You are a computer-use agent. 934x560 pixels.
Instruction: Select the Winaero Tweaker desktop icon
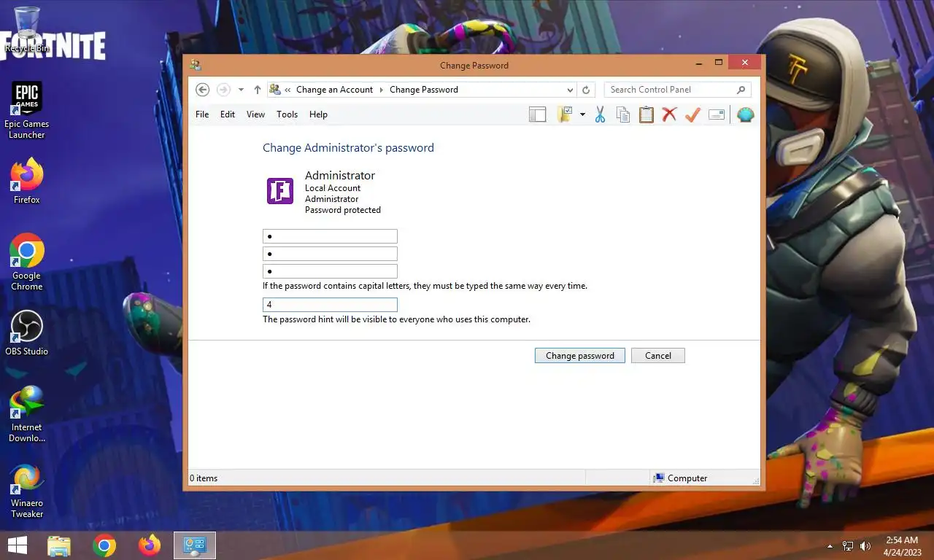[x=27, y=490]
